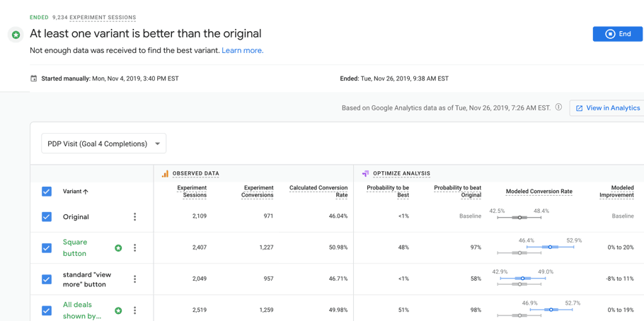Open options for standard "view more" button variant
644x321 pixels.
tap(134, 279)
